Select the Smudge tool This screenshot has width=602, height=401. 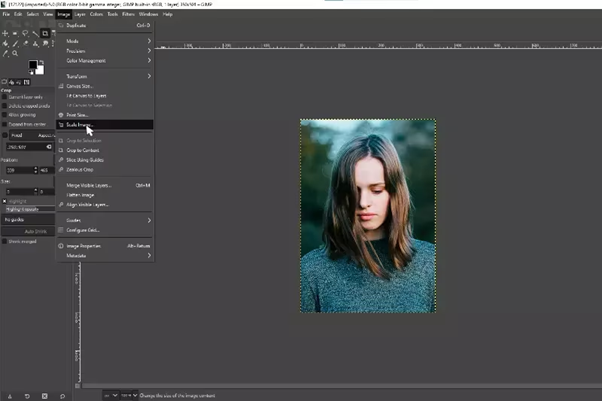[45, 43]
